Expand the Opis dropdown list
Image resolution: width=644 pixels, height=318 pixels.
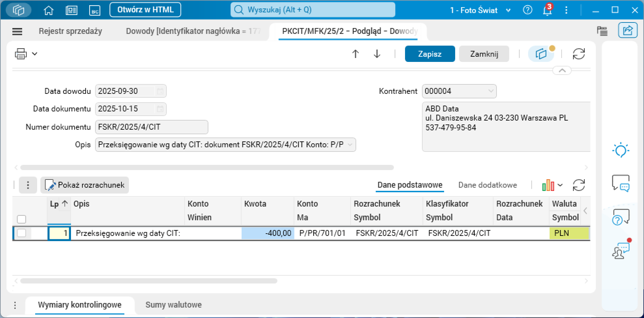[350, 145]
